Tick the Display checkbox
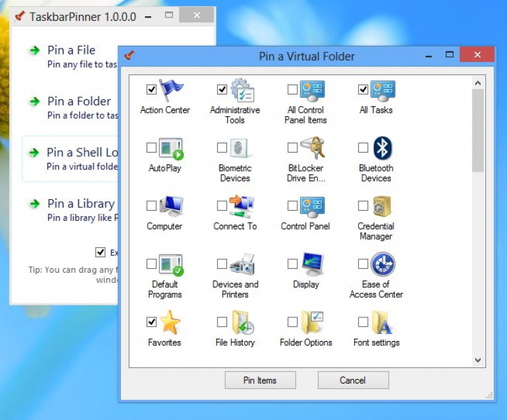Viewport: 507px width, 420px height. [292, 263]
